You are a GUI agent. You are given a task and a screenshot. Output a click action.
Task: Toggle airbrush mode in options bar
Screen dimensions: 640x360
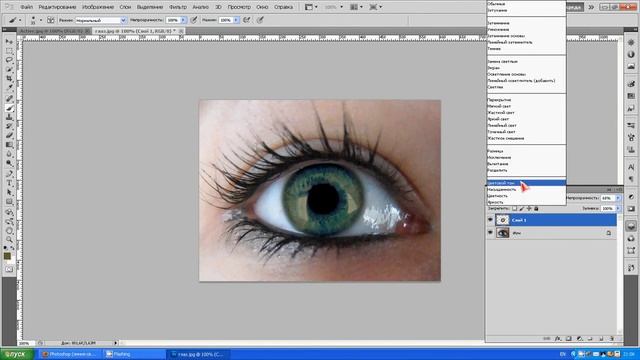click(247, 20)
